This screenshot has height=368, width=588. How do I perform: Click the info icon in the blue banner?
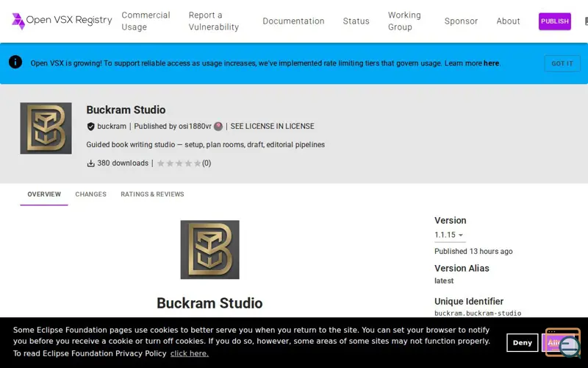tap(15, 62)
